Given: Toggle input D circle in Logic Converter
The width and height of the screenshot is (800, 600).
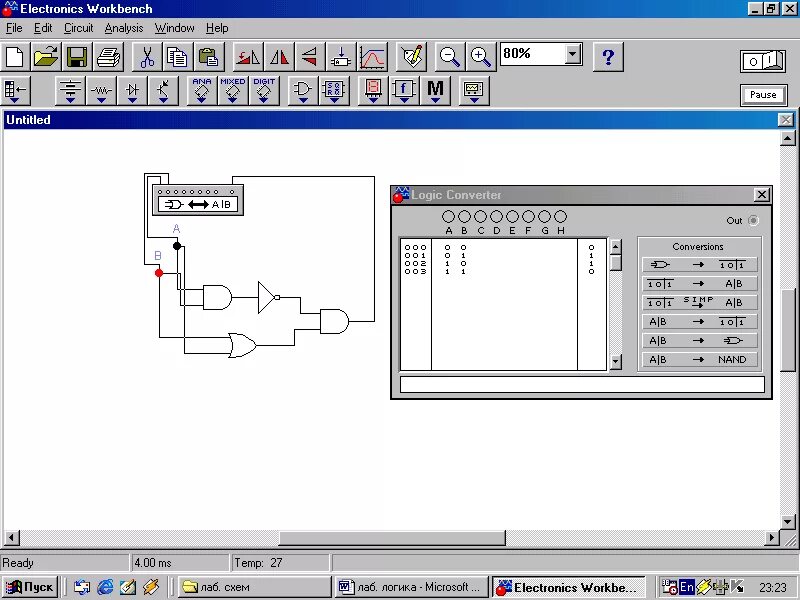Looking at the screenshot, I should pos(496,217).
